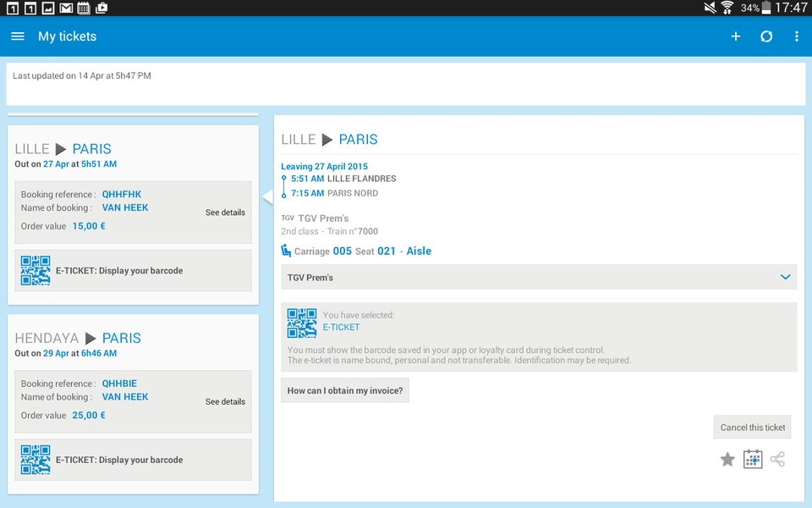Refresh the tickets list
This screenshot has width=812, height=508.
(x=766, y=36)
